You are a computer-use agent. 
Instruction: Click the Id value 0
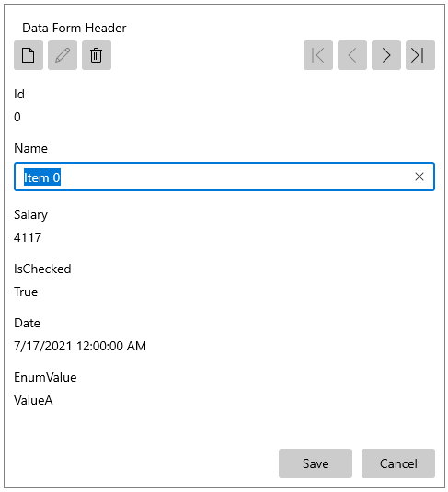point(17,117)
